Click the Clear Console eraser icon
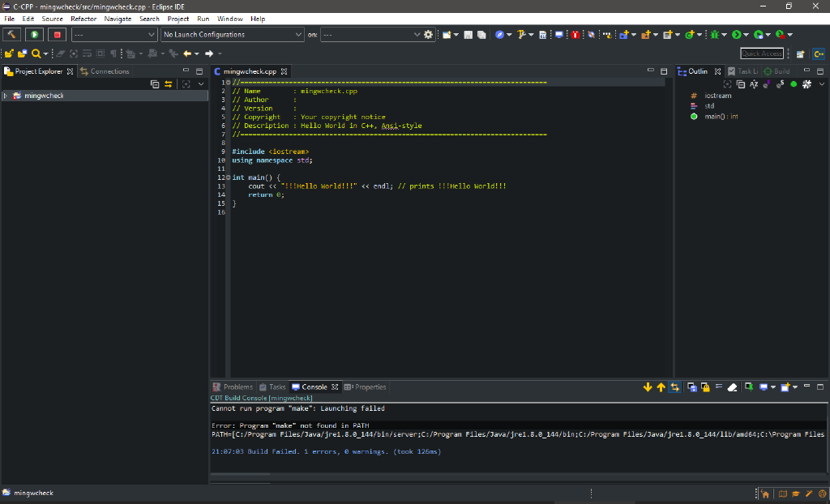The image size is (830, 504). [732, 387]
